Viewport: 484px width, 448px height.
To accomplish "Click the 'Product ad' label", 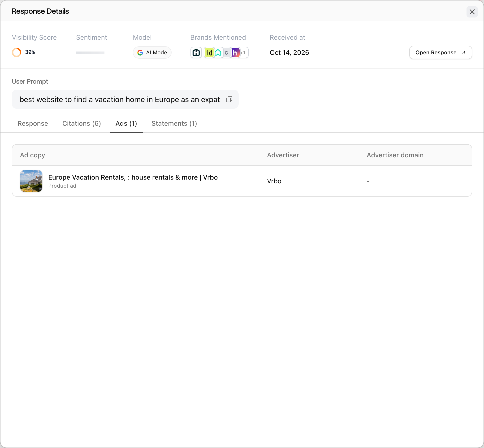I will 62,186.
